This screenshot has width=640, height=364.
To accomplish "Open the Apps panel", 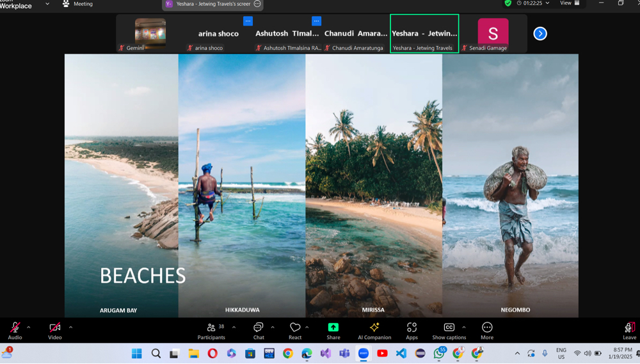I will pos(412,330).
